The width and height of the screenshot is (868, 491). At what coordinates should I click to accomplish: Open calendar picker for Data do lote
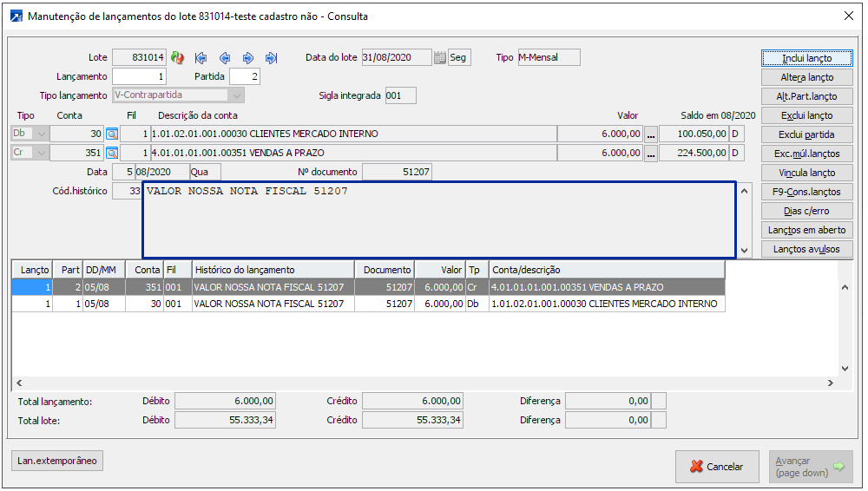pyautogui.click(x=440, y=58)
